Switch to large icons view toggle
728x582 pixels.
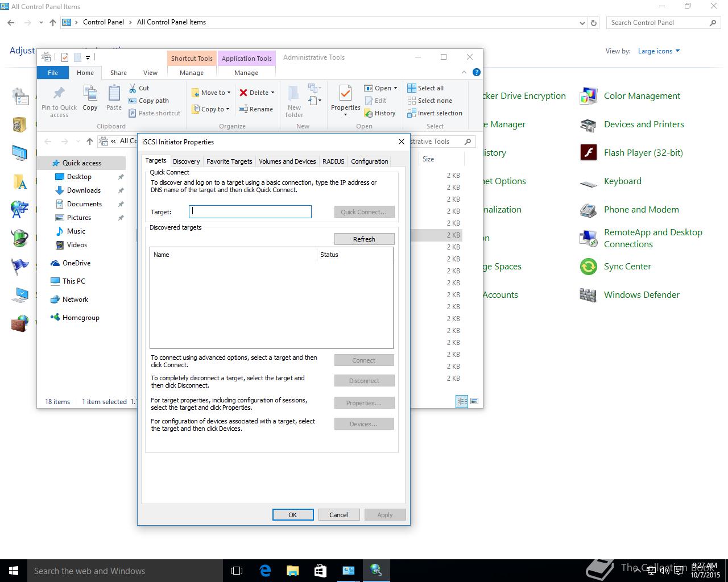pyautogui.click(x=474, y=401)
